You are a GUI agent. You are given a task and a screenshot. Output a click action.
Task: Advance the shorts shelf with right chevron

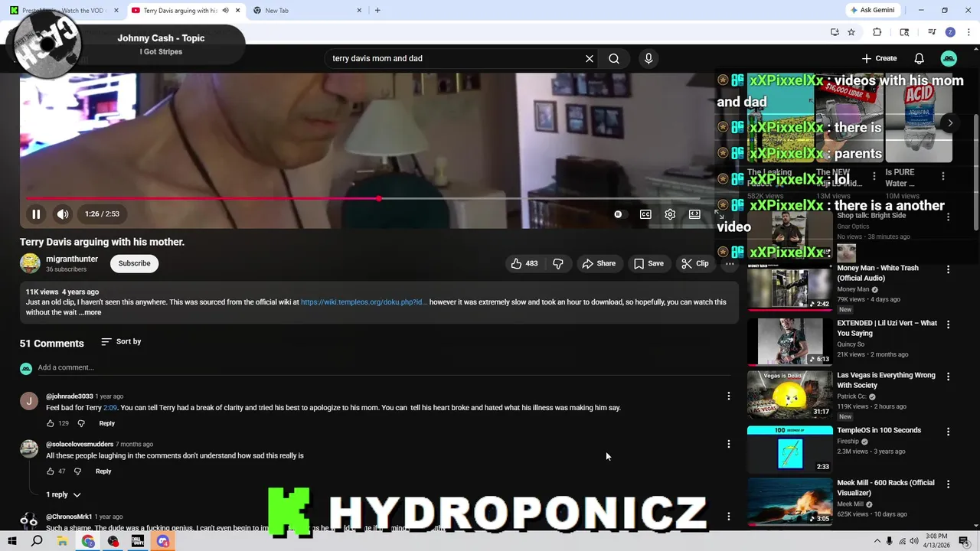click(x=950, y=122)
